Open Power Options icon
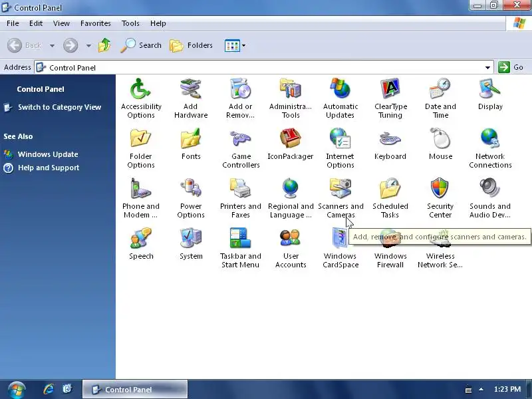Viewport: 532px width, 399px height. coord(191,188)
